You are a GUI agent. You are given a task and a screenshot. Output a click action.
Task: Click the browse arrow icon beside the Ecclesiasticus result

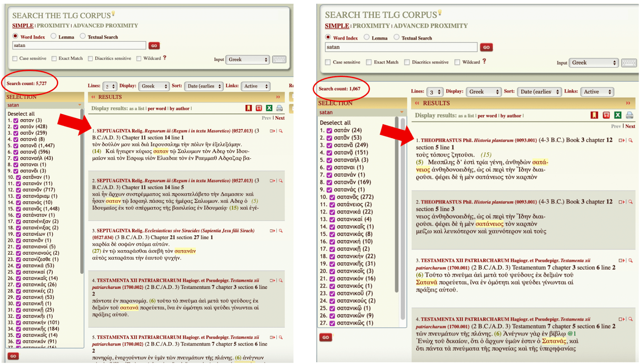(x=272, y=231)
